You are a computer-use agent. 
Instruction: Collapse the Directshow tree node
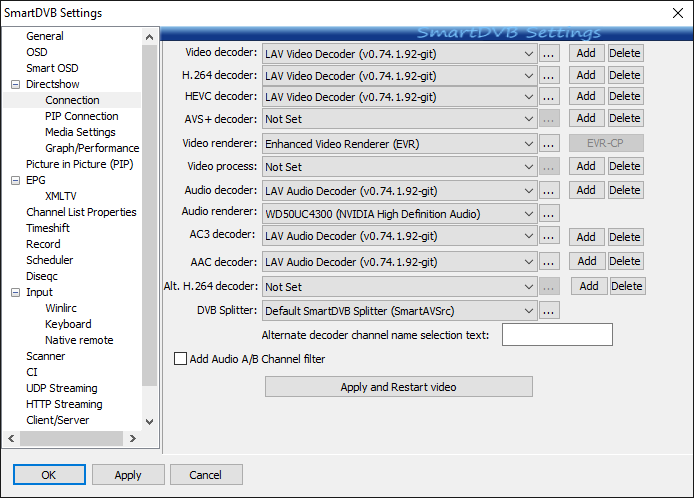pos(15,84)
